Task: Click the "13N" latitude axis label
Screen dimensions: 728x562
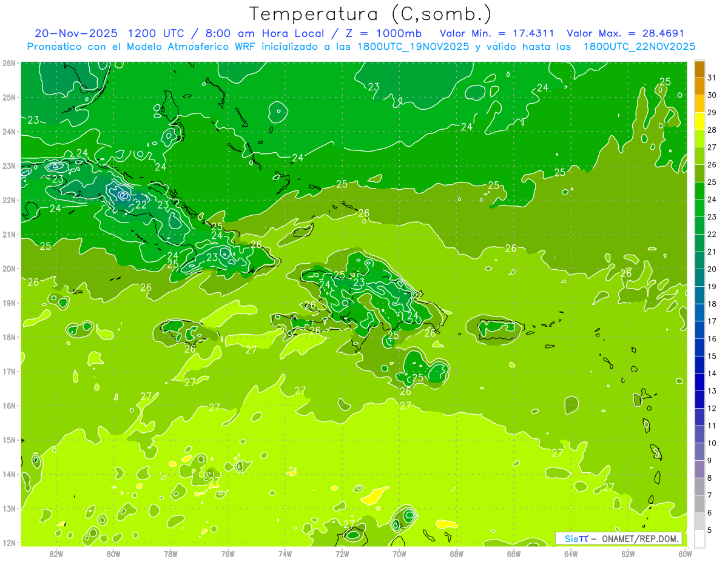Action: pyautogui.click(x=9, y=509)
